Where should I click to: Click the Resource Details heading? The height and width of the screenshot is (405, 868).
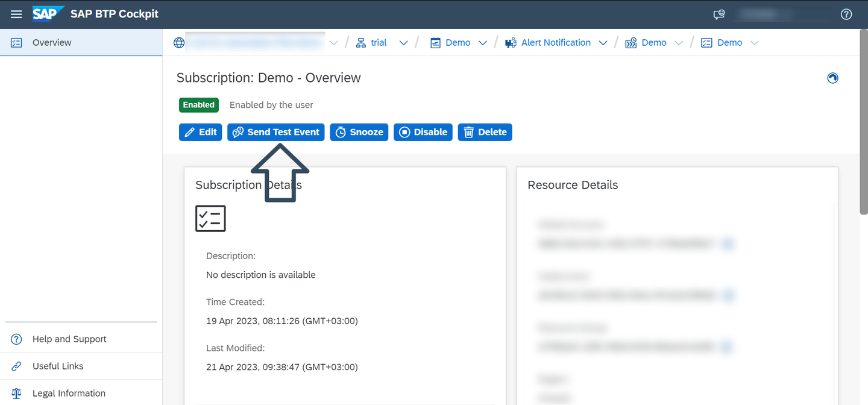pos(573,185)
